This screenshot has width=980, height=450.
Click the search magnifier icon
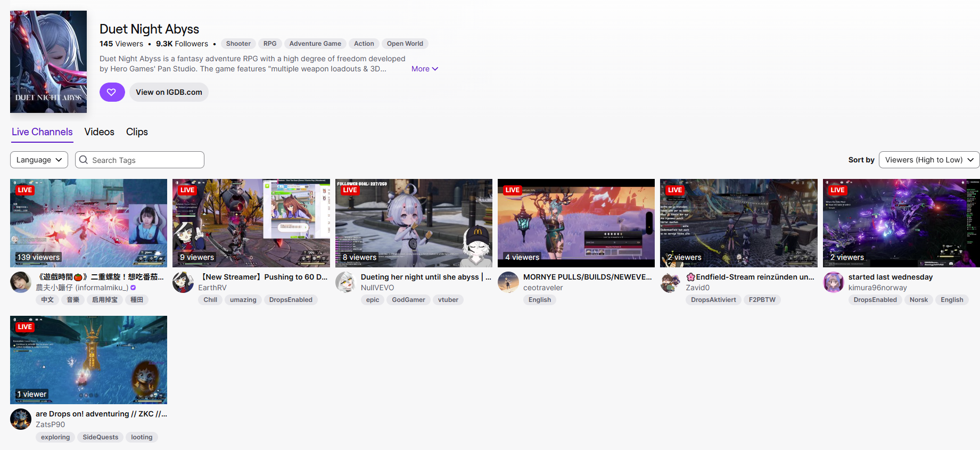(x=84, y=160)
